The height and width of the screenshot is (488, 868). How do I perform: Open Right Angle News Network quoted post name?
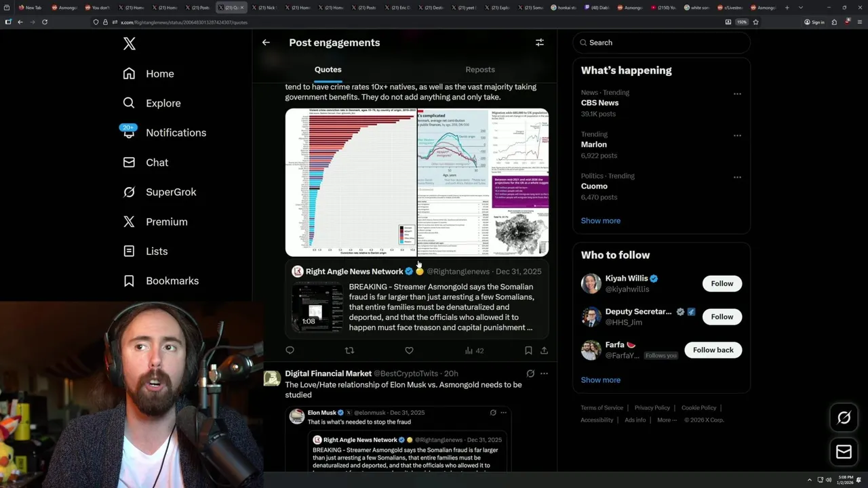[x=354, y=271]
